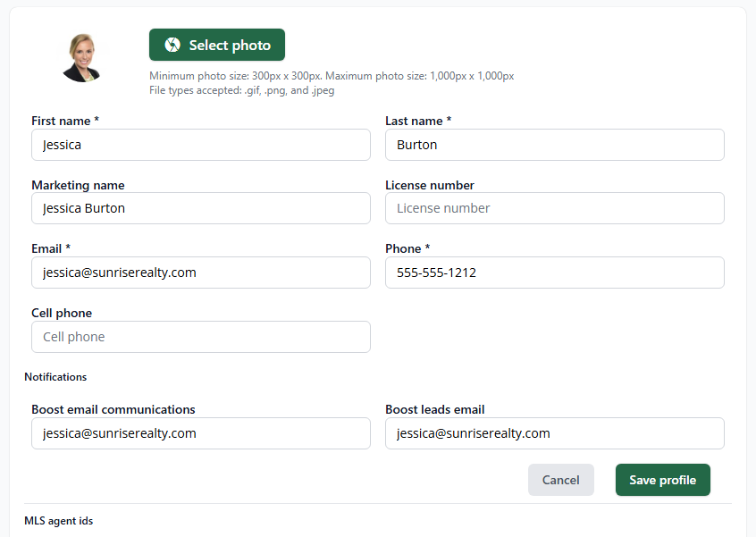The height and width of the screenshot is (537, 756).
Task: Click the empty Cell phone field
Action: 201,337
